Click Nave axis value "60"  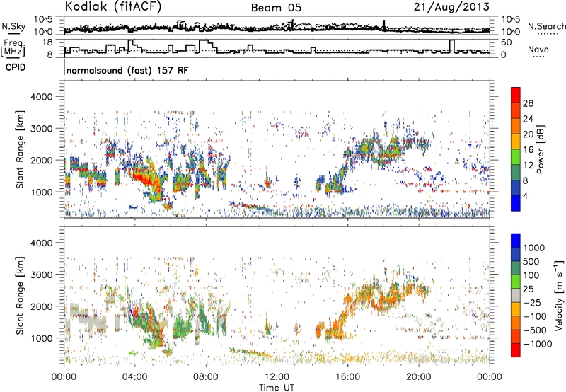click(x=506, y=42)
